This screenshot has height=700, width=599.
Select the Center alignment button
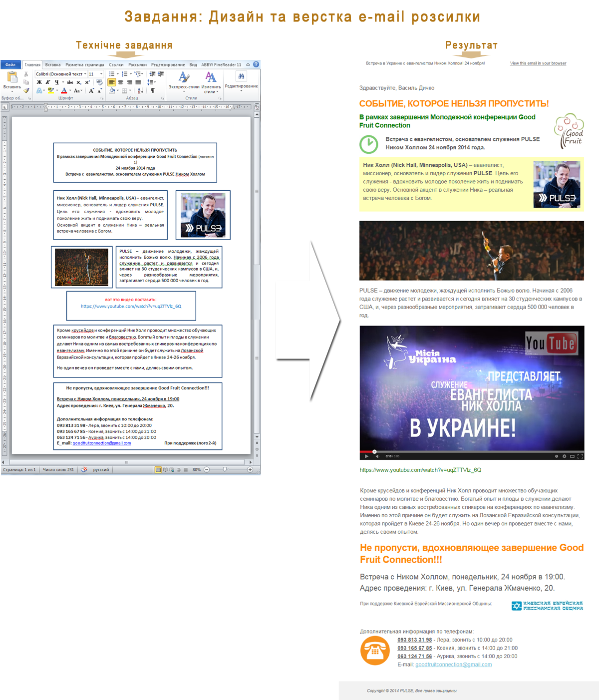[x=120, y=82]
